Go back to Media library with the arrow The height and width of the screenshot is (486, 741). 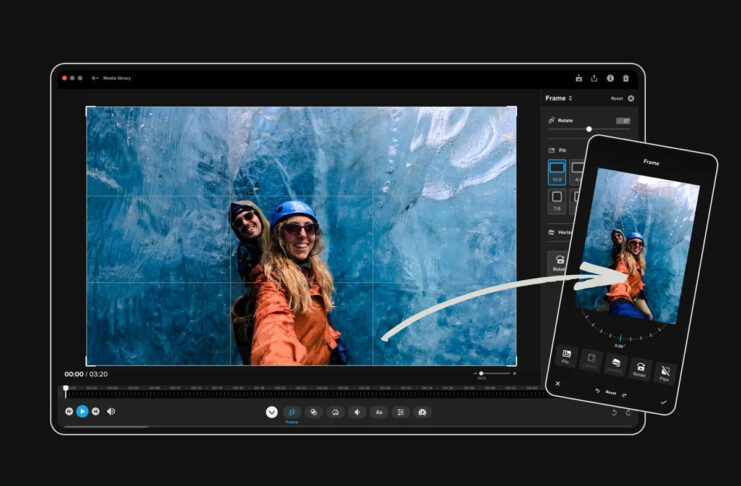coord(95,78)
